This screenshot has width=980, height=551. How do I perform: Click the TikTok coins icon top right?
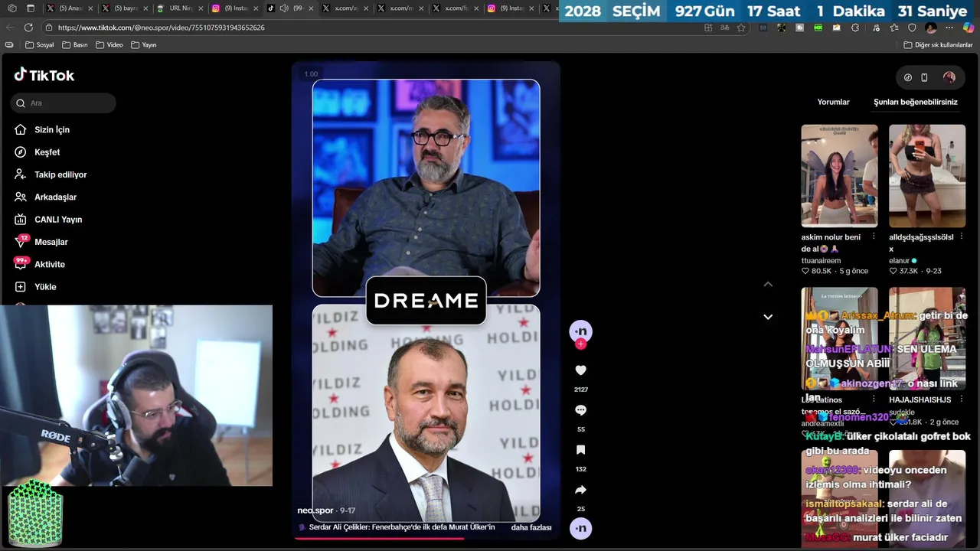click(x=908, y=77)
